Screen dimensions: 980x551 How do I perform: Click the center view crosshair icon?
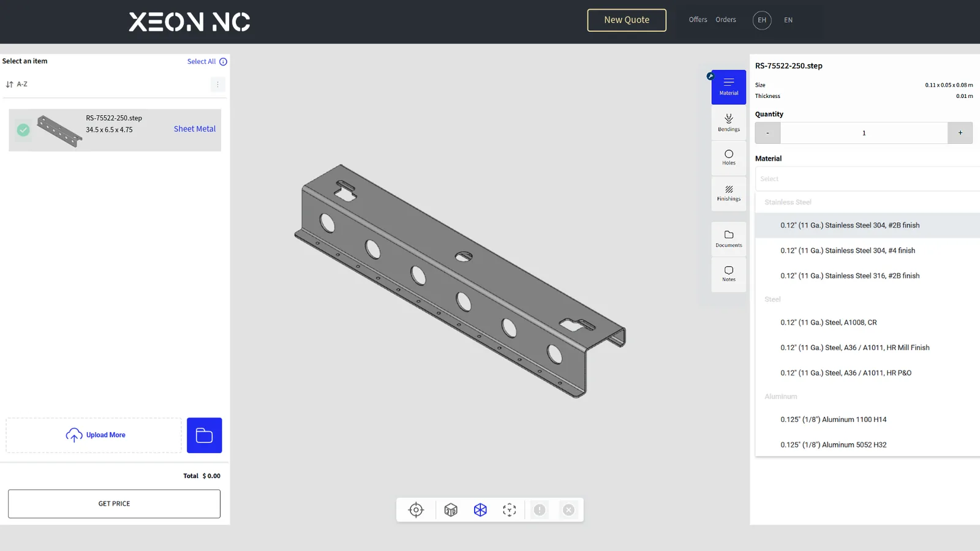tap(416, 510)
